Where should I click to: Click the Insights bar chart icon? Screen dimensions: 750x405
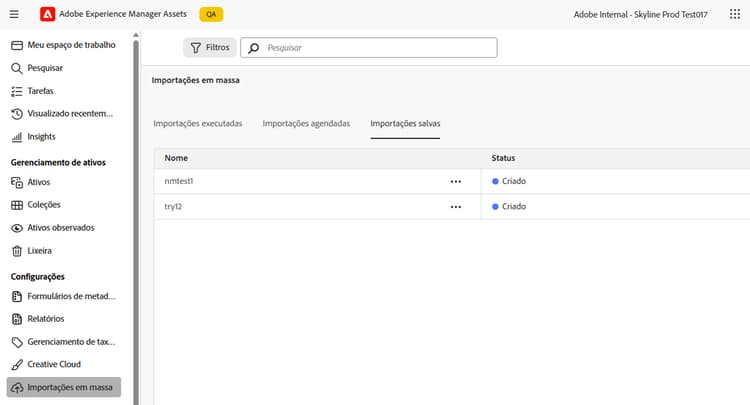[x=17, y=137]
